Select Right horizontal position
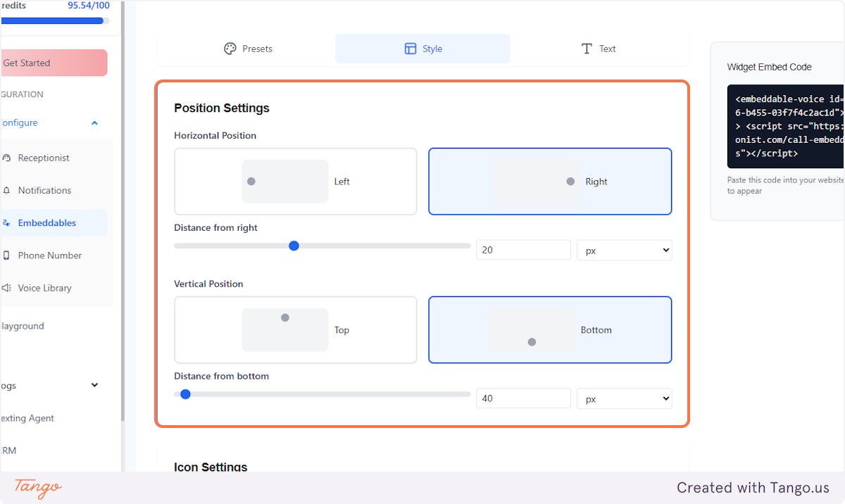This screenshot has height=504, width=845. tap(550, 181)
